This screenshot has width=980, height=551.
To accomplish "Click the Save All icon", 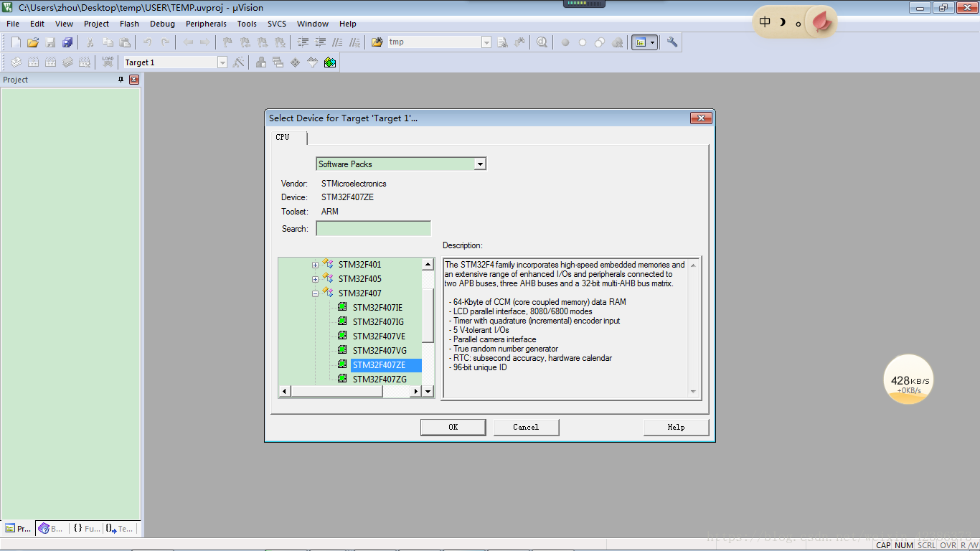I will [x=67, y=42].
